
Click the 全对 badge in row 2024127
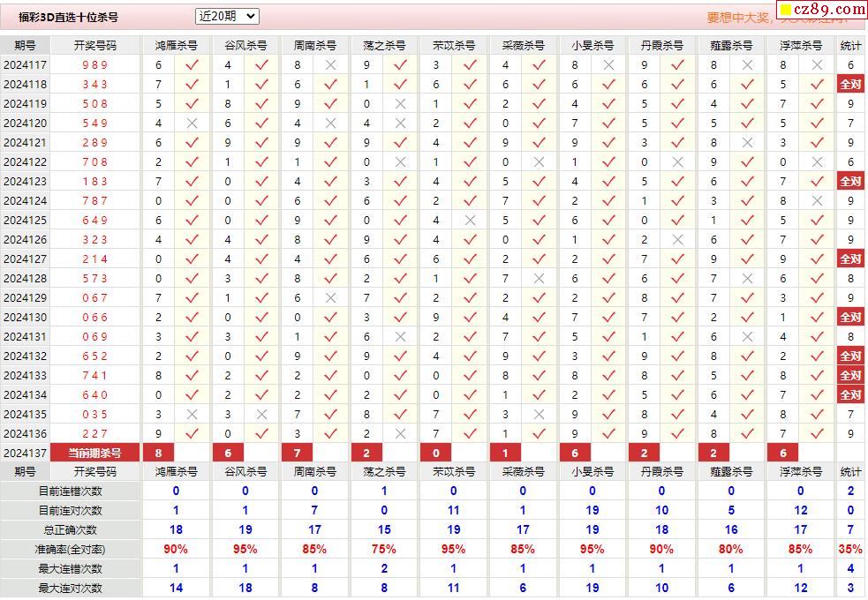coord(850,259)
